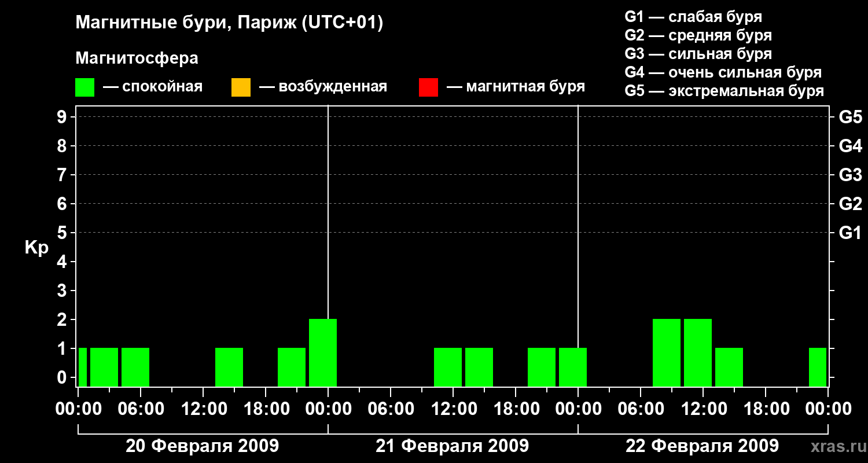
Task: Click the 'G4 — очень сильная буря' legend line
Action: pos(723,72)
